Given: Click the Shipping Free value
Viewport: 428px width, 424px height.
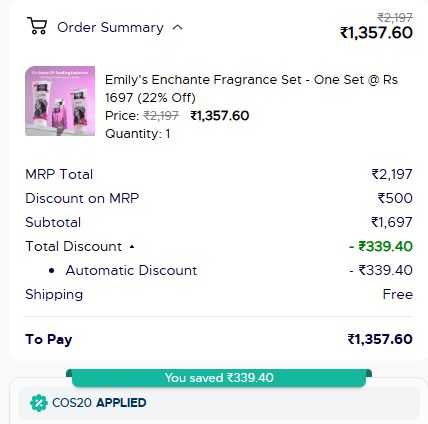Looking at the screenshot, I should (398, 294).
